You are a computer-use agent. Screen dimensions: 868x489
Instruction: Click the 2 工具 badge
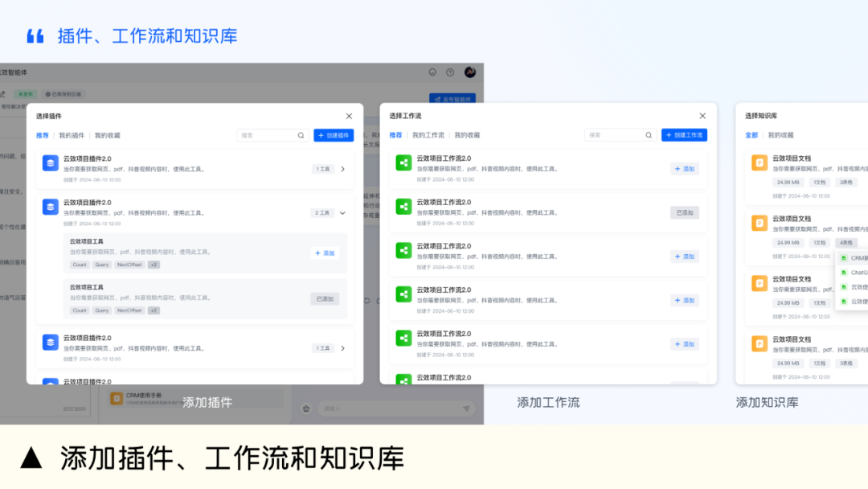(322, 213)
